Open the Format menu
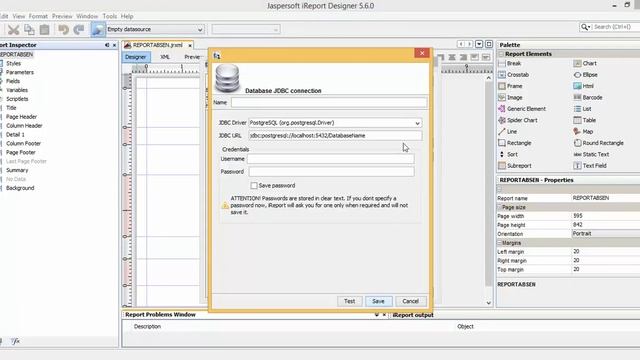Viewport: 640px width, 360px height. tap(38, 16)
